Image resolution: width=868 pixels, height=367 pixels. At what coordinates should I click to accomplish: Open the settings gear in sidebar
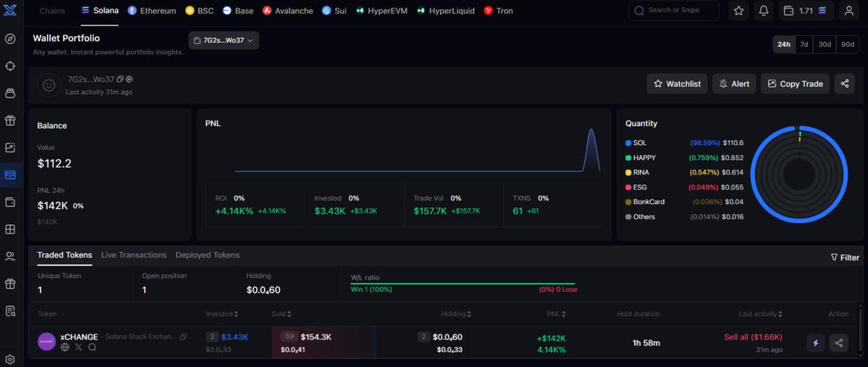click(x=10, y=359)
